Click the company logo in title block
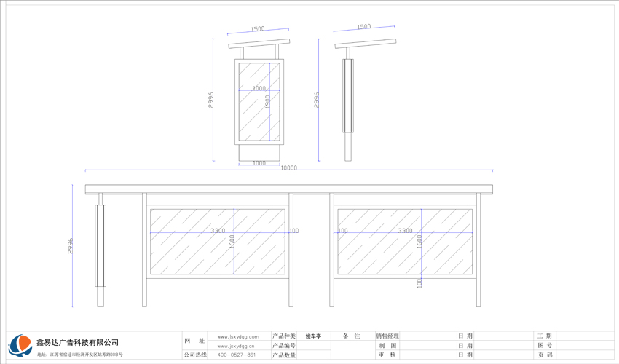The height and width of the screenshot is (364, 619). (20, 346)
